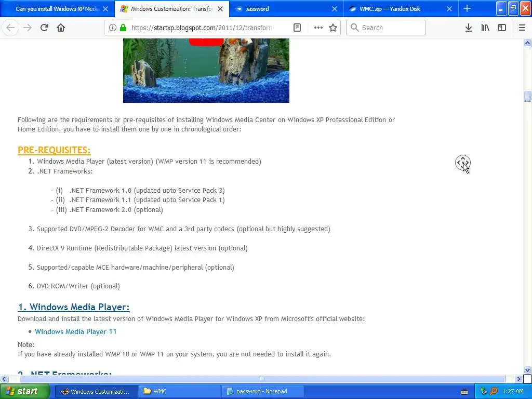This screenshot has width=532, height=399.
Task: Close the 'Can you install Windows XP' tab
Action: (105, 9)
